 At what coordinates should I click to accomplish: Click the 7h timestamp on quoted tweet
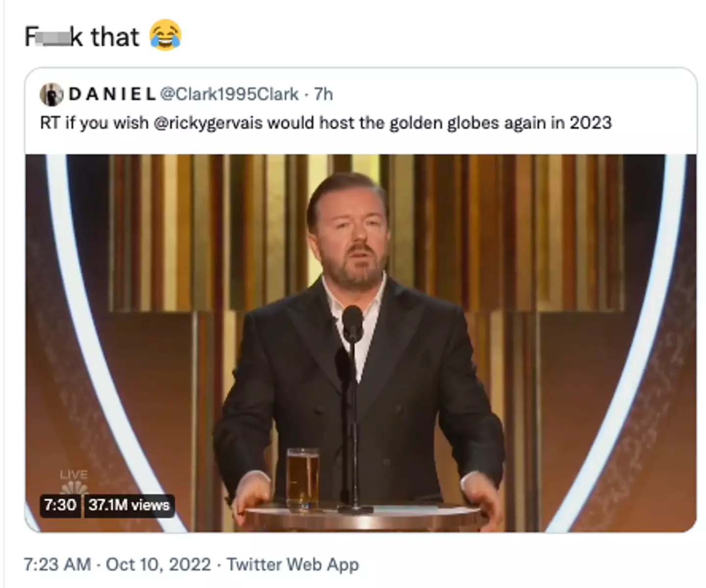323,94
